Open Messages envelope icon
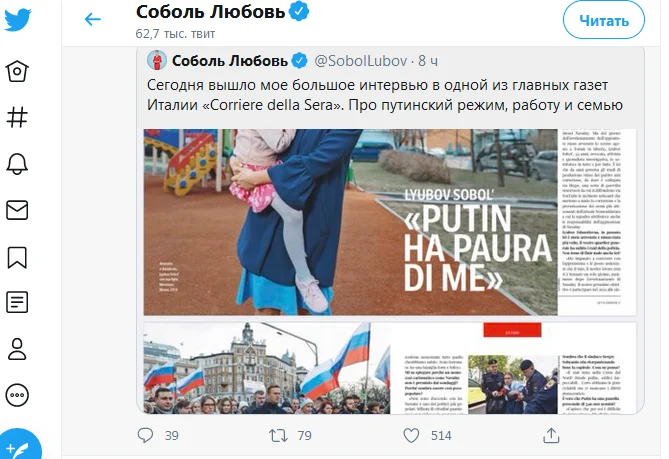Image resolution: width=669 pixels, height=459 pixels. (17, 210)
